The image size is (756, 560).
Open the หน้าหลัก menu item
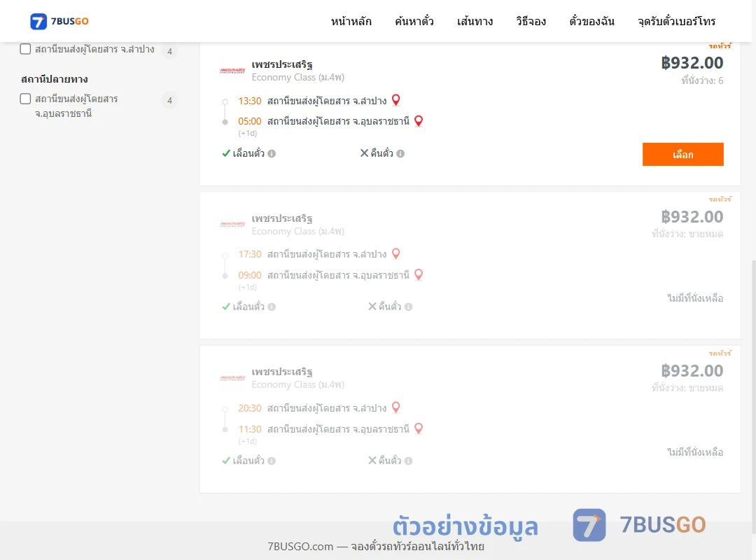pos(351,21)
